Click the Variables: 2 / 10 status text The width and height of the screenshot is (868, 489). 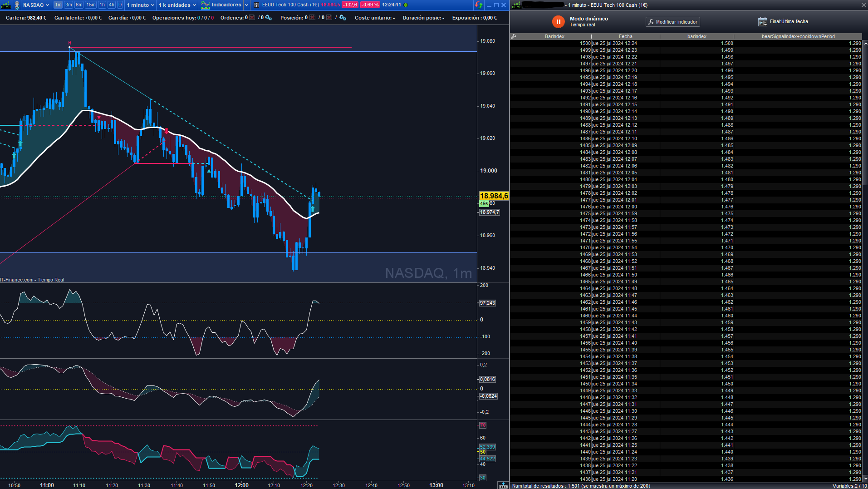(849, 486)
